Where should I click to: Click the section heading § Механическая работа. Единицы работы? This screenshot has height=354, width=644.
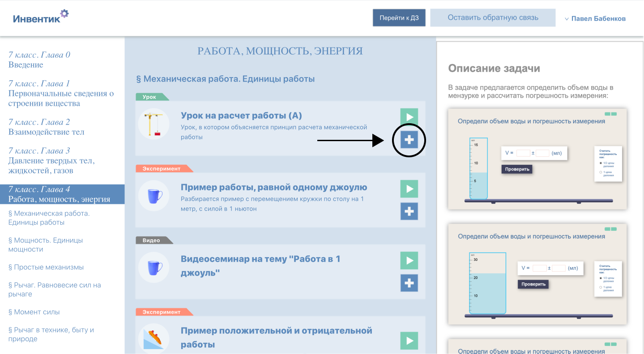226,79
